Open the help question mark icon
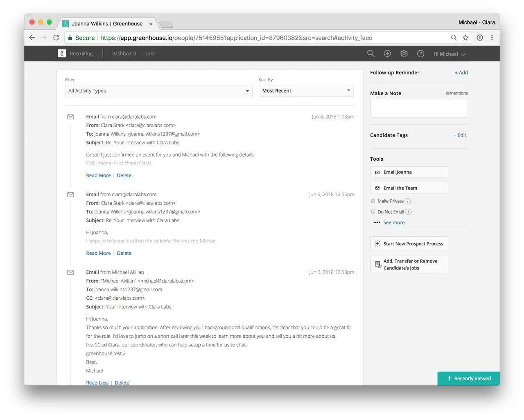This screenshot has height=420, width=524. pyautogui.click(x=420, y=54)
